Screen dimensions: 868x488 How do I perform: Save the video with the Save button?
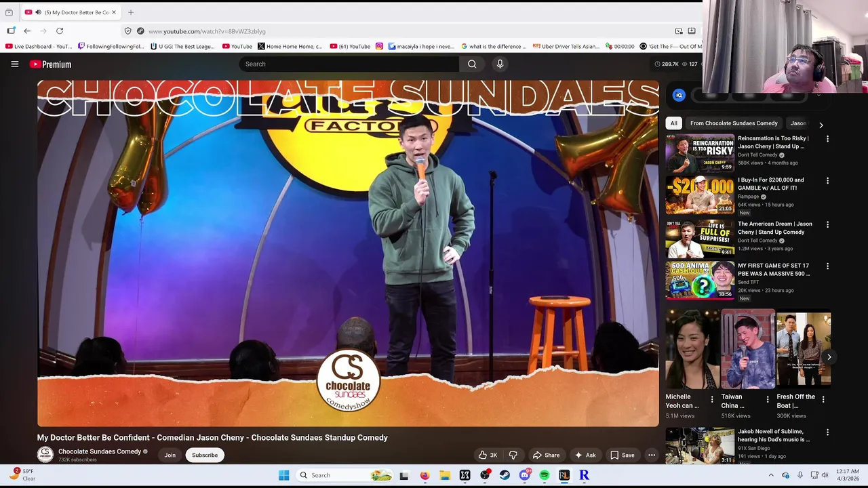coord(623,455)
